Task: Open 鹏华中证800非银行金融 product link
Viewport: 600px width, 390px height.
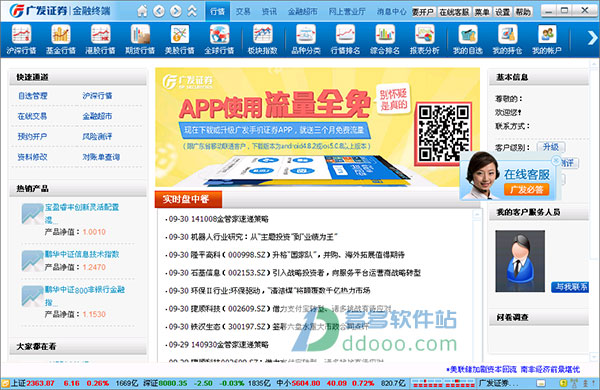Action: (85, 295)
